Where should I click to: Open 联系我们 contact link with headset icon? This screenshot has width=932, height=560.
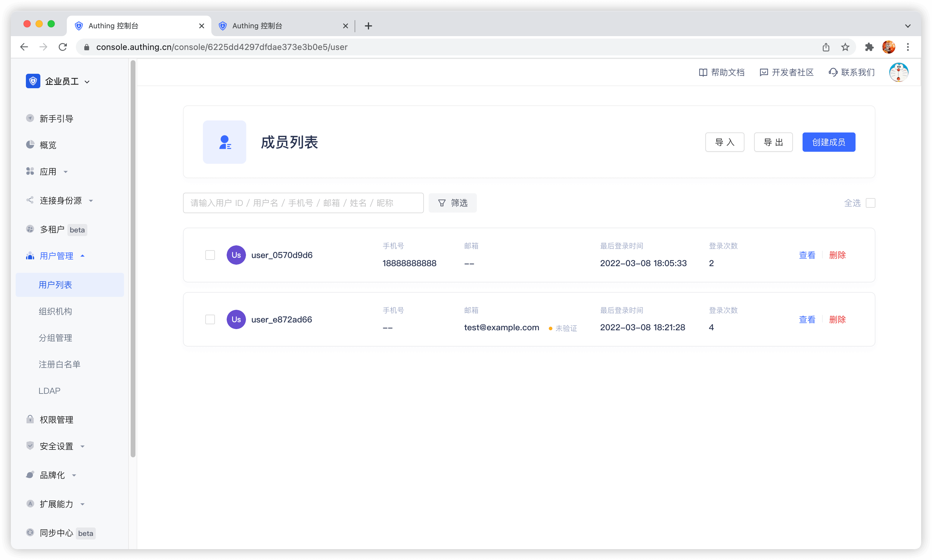pyautogui.click(x=852, y=73)
